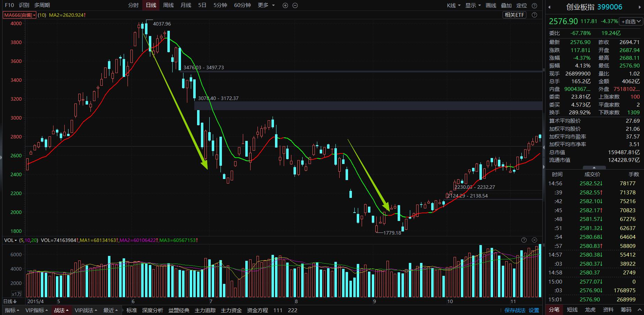Screen dimensions: 644x315
Task: Toggle the 叠加 overlay option
Action: [x=506, y=5]
